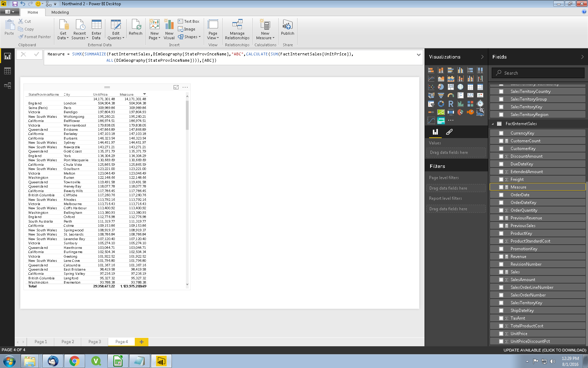Select the stacked bar chart visual

(431, 70)
